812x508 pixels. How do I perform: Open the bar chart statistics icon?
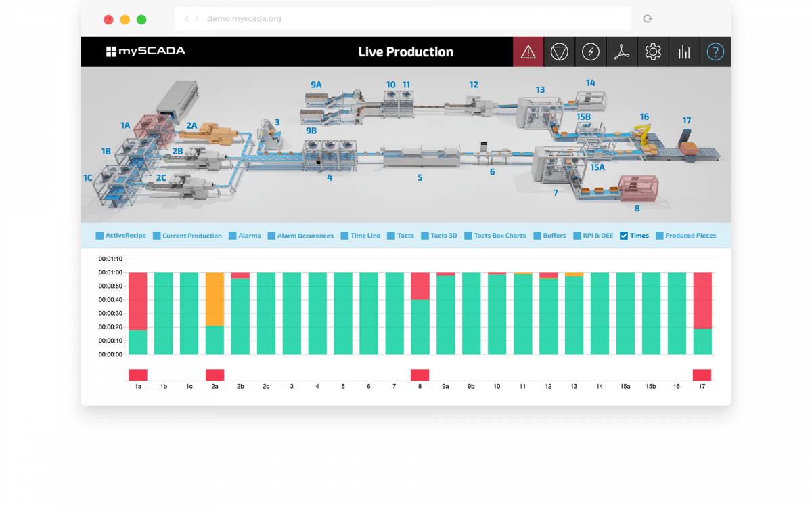[x=684, y=52]
